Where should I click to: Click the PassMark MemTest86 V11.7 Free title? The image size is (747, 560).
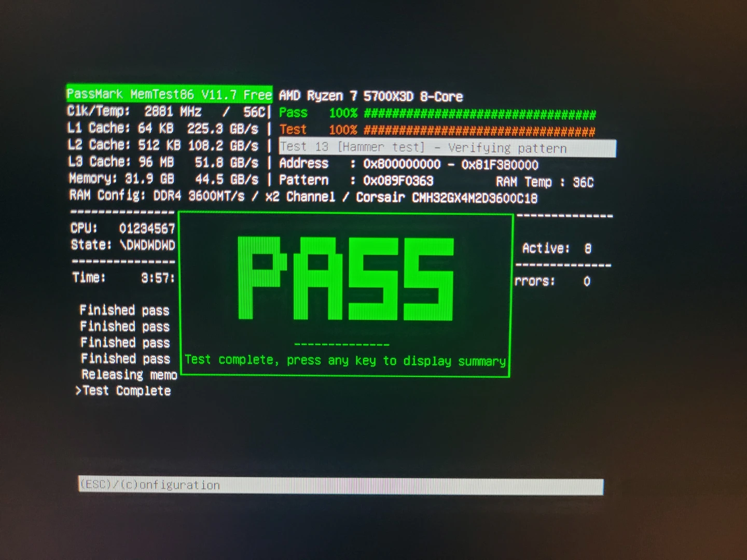[169, 94]
